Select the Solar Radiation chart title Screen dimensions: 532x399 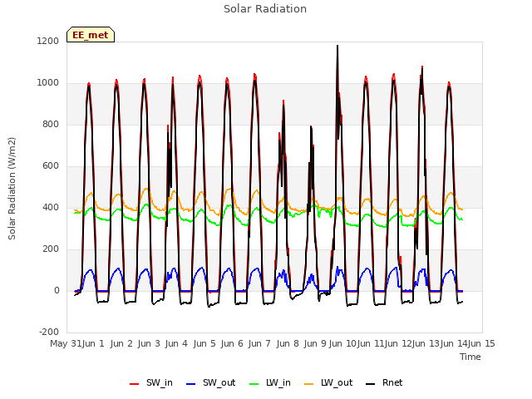(x=265, y=9)
